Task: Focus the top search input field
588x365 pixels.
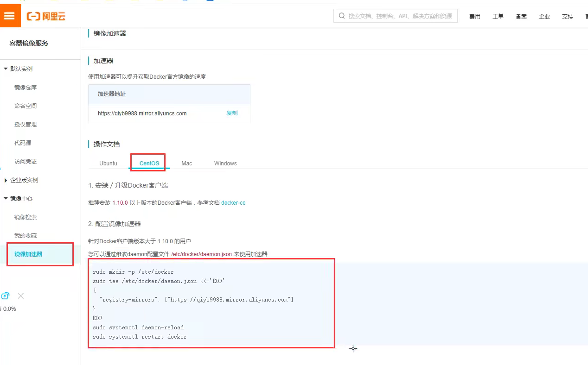Action: click(396, 16)
